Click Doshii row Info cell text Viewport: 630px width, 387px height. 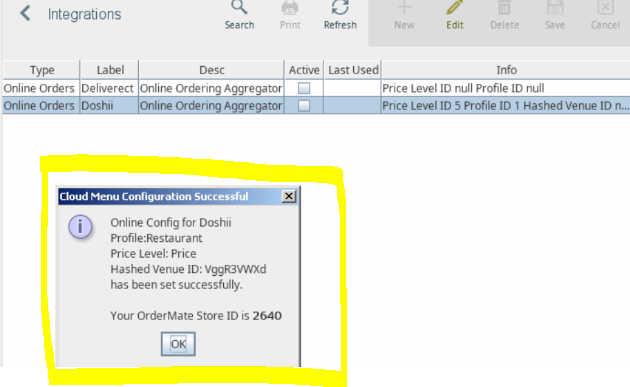coord(505,106)
